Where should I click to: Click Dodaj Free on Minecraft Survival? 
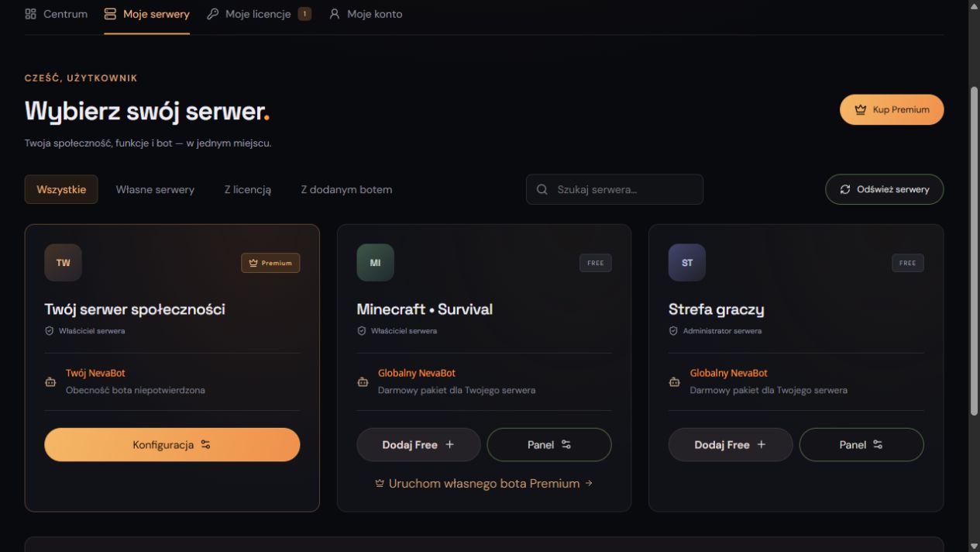click(x=418, y=445)
